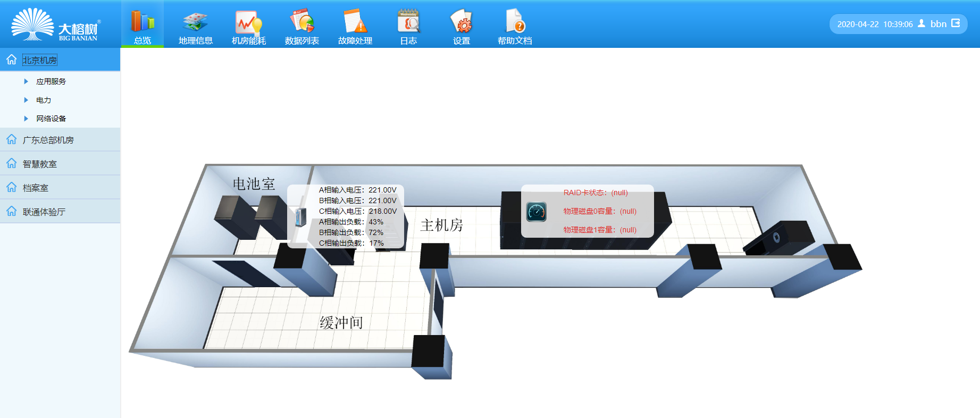980x418 pixels.
Task: Select 档案室 in the sidebar
Action: click(x=60, y=188)
